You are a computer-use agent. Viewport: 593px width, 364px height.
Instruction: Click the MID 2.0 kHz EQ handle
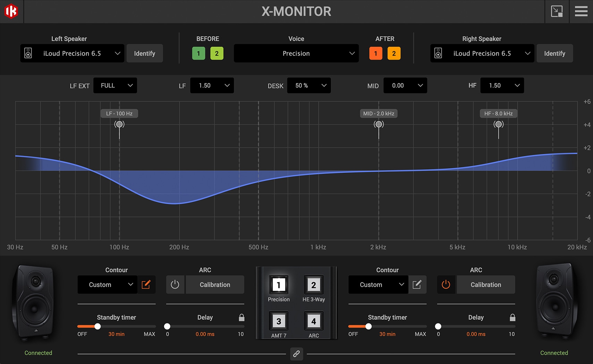tap(379, 124)
